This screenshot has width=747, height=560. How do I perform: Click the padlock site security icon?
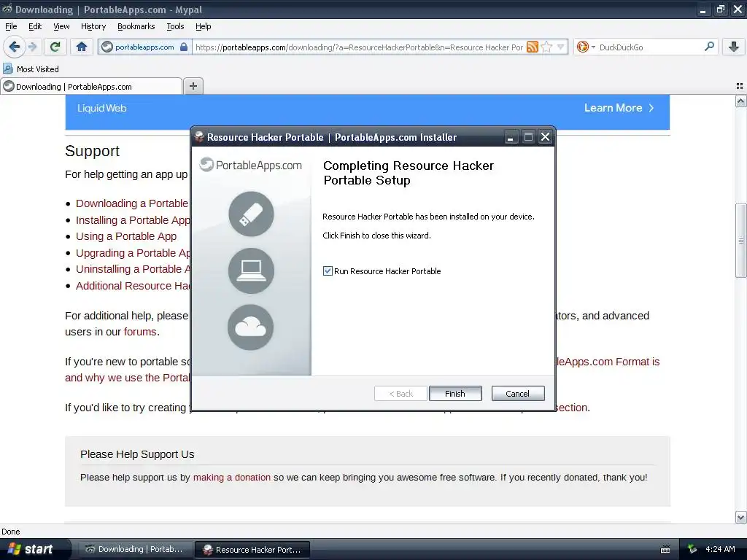pos(184,47)
